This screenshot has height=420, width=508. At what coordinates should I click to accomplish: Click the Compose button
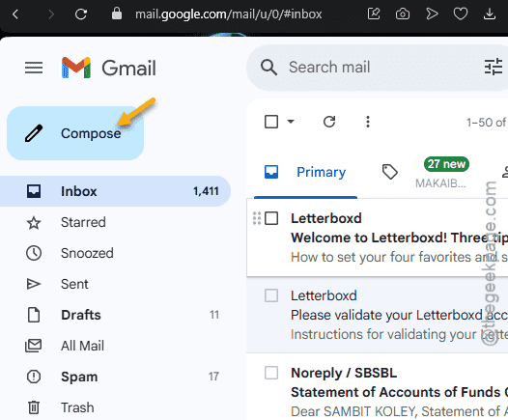click(x=75, y=133)
